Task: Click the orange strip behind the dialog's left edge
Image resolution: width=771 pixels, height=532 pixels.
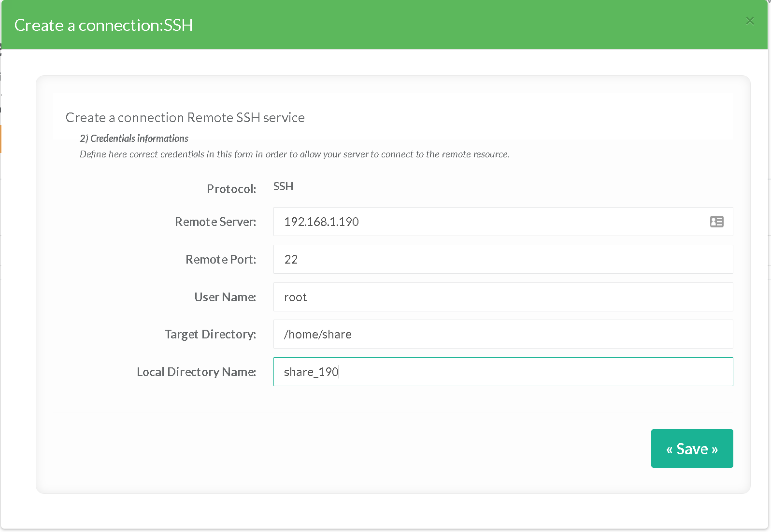Action: point(0,139)
